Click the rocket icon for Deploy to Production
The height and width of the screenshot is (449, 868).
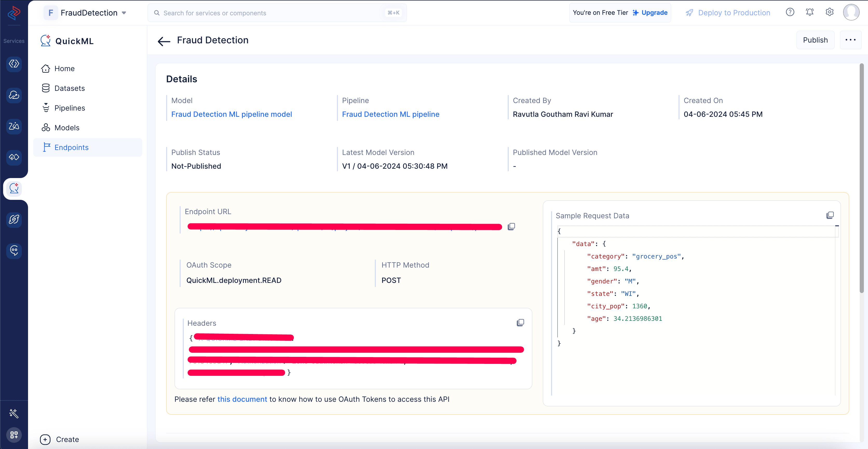click(689, 13)
